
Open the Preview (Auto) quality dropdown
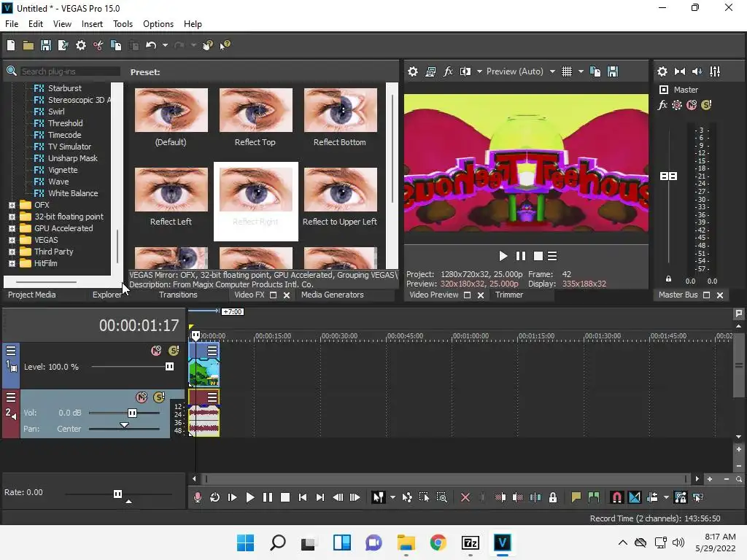point(552,71)
